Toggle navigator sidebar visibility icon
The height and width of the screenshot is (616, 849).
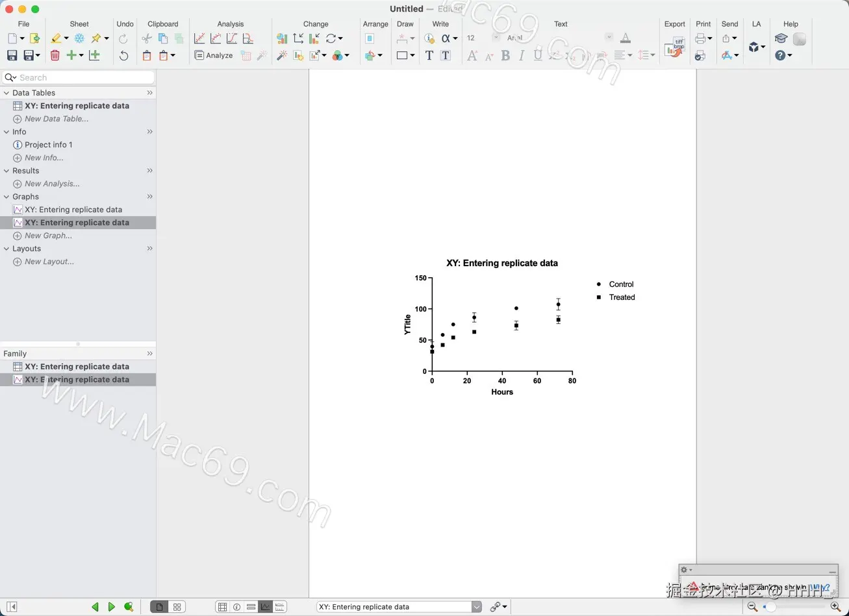click(x=12, y=607)
